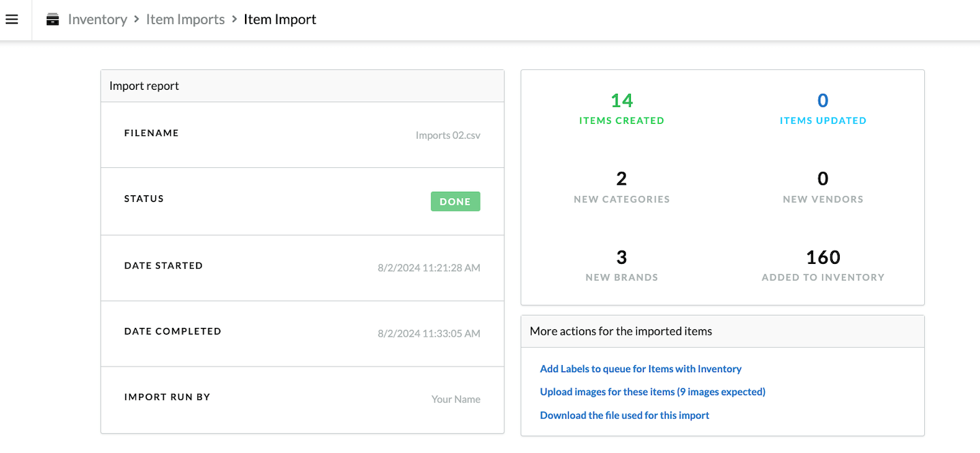Screen dimensions: 980x453
Task: Open Item Imports breadcrumb
Action: coord(185,20)
